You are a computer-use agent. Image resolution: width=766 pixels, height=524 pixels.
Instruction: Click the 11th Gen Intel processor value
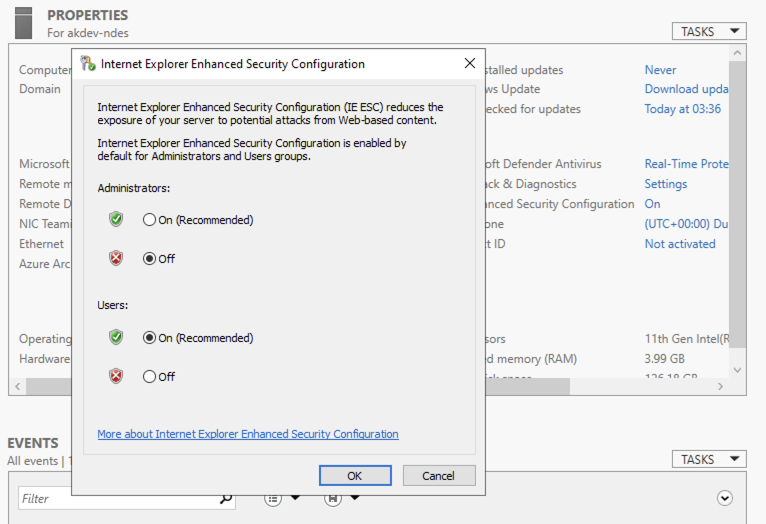(x=686, y=338)
